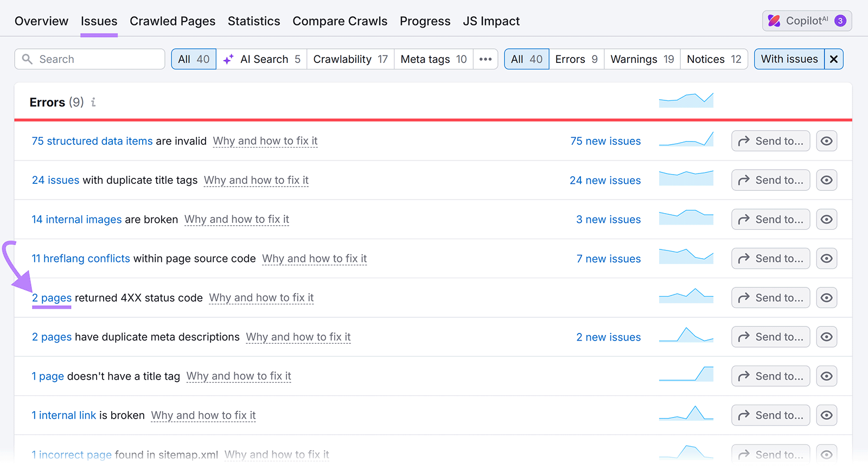Click Send to for duplicate title tags
Screen dimensions: 868x468
[770, 180]
